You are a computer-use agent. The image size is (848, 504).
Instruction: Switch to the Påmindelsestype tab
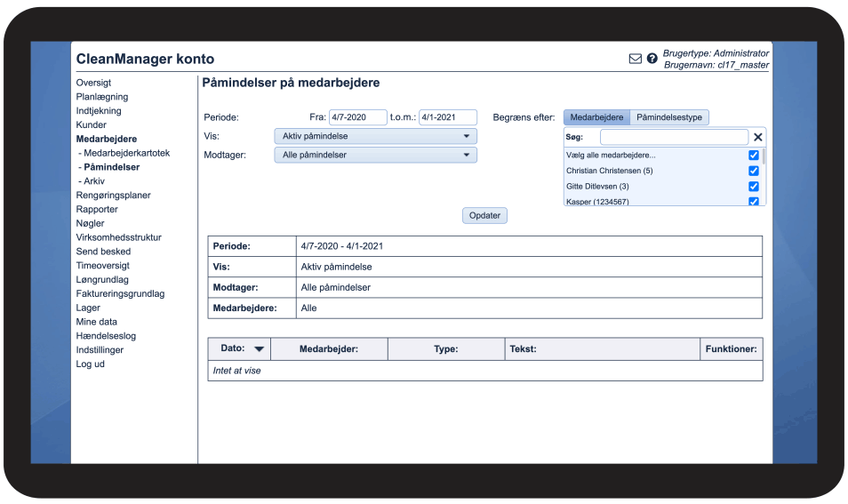click(669, 117)
